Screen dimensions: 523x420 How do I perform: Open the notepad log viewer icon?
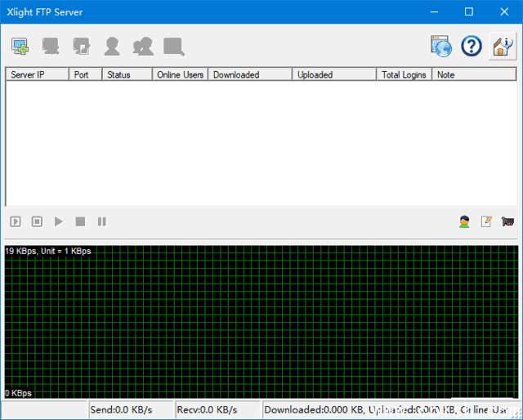pyautogui.click(x=486, y=221)
